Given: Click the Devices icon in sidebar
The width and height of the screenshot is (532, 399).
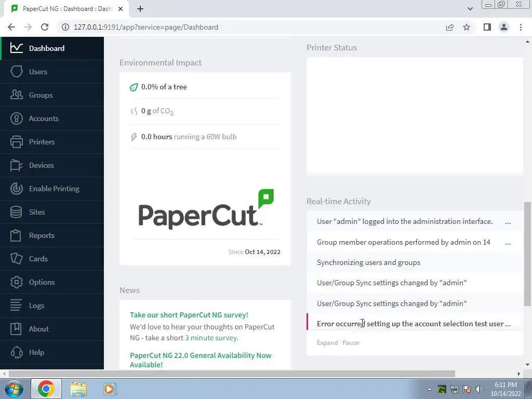Looking at the screenshot, I should click(16, 165).
